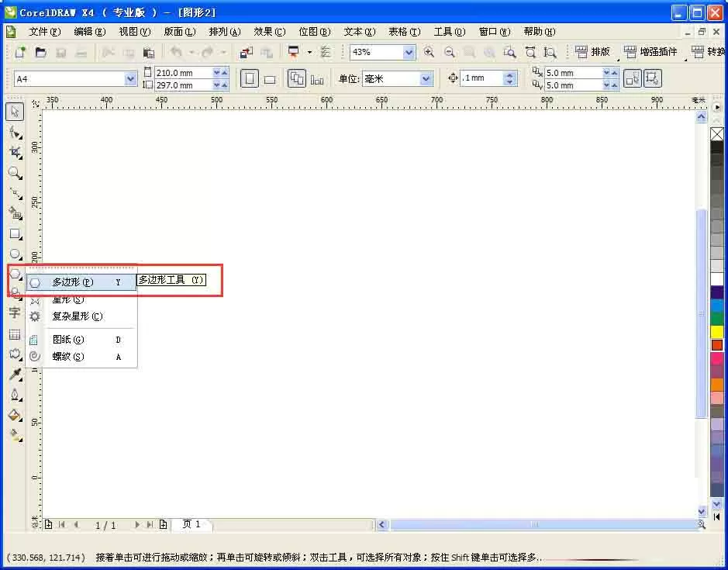Viewport: 728px width, 570px height.
Task: Select the Freehand tool
Action: pos(15,193)
